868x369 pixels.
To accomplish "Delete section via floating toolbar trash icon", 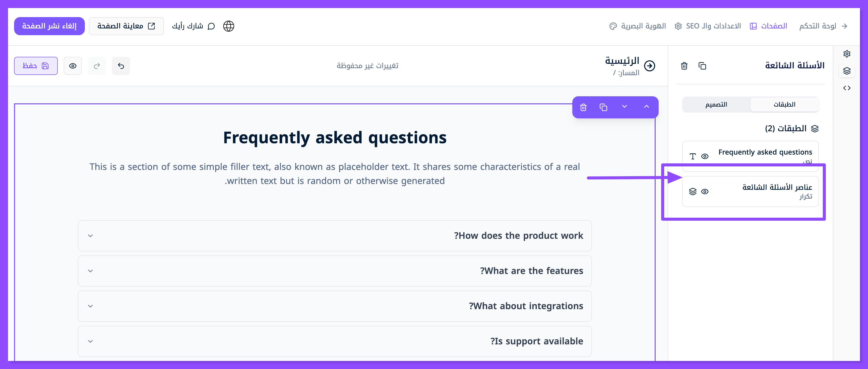I will click(583, 107).
